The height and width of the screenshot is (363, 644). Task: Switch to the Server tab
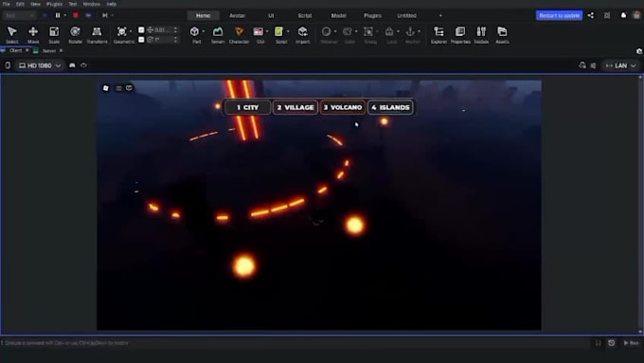pos(48,51)
